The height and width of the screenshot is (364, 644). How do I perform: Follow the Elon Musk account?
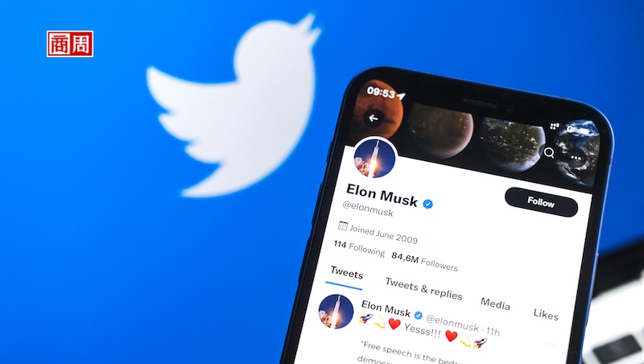(541, 201)
